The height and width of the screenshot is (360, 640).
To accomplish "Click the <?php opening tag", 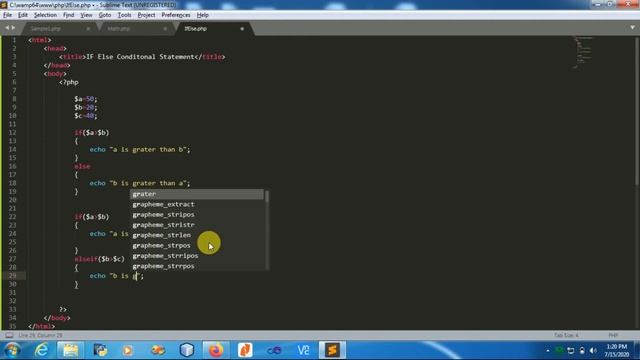I will [69, 82].
